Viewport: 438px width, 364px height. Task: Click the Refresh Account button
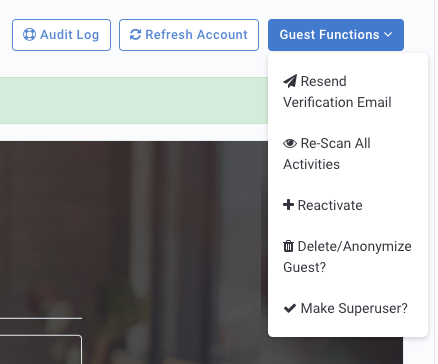click(x=189, y=35)
